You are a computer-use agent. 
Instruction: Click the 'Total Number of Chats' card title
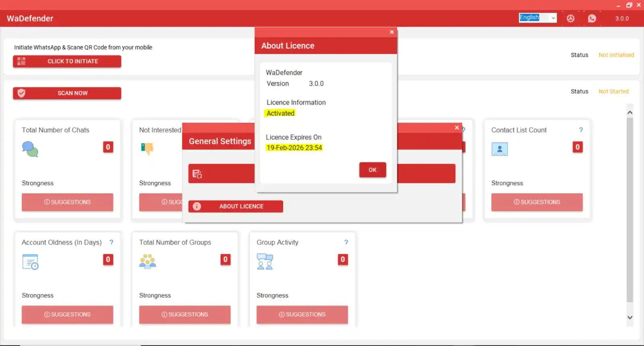pos(56,130)
